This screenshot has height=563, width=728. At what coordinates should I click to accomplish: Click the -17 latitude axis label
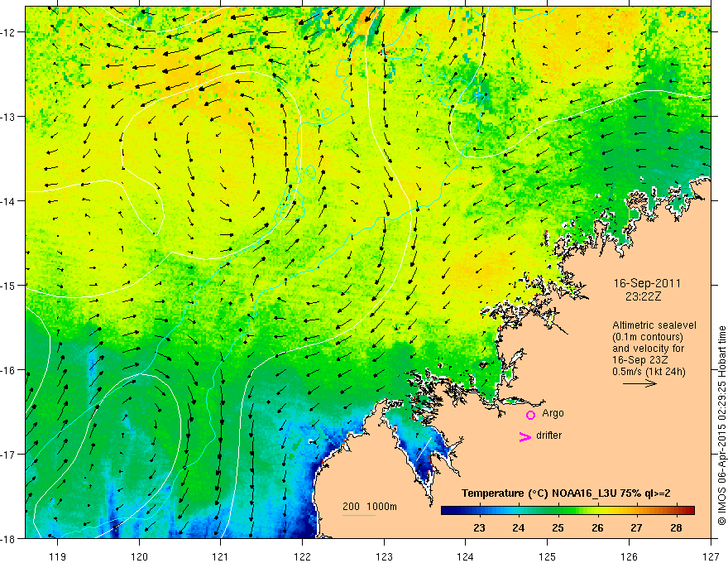[x=8, y=455]
